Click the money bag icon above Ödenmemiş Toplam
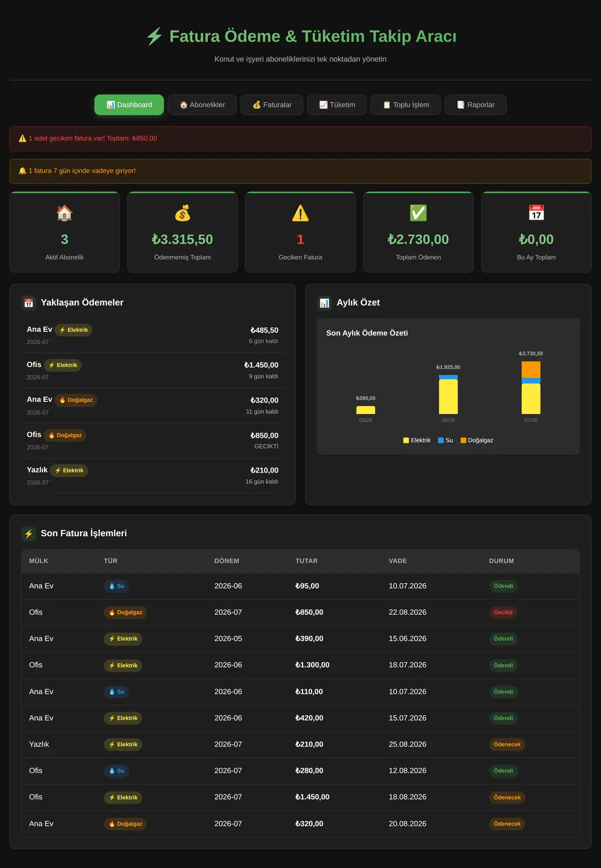Screen dimensions: 601x868 click(182, 213)
